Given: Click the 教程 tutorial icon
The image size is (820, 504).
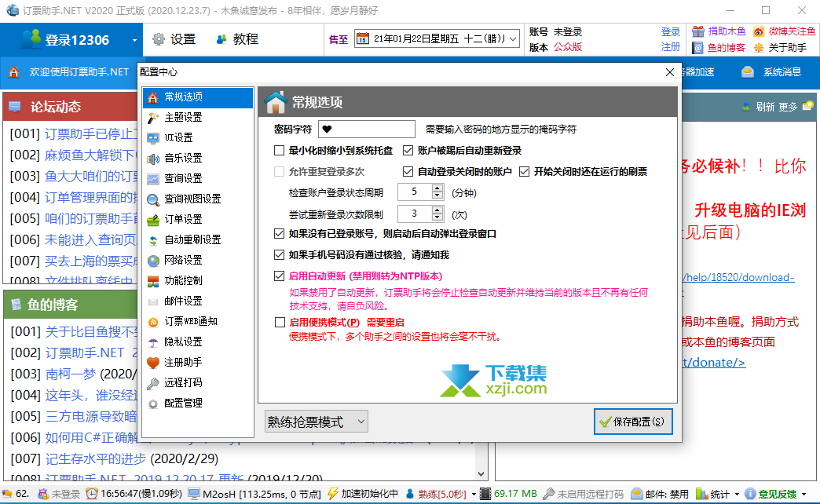Looking at the screenshot, I should tap(221, 39).
